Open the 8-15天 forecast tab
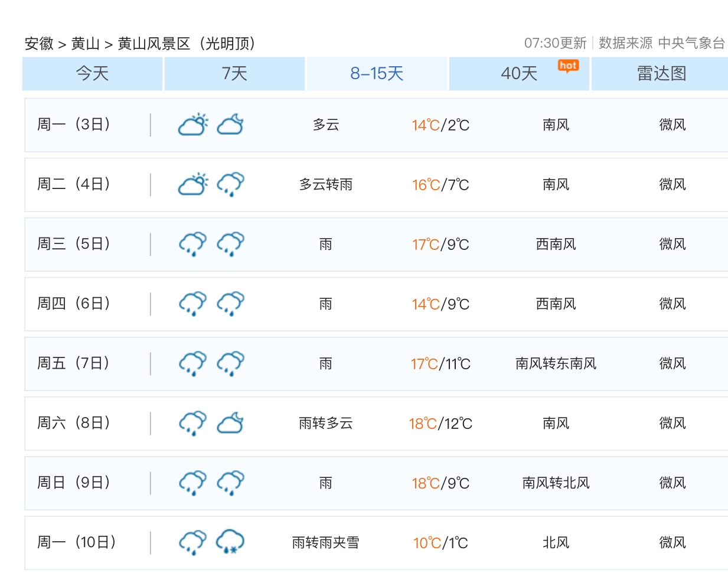 point(376,73)
